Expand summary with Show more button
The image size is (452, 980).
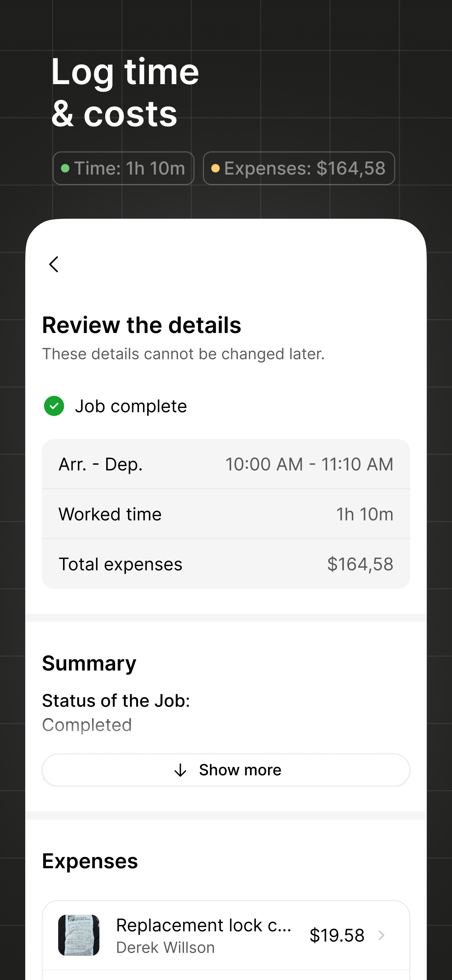pyautogui.click(x=226, y=770)
